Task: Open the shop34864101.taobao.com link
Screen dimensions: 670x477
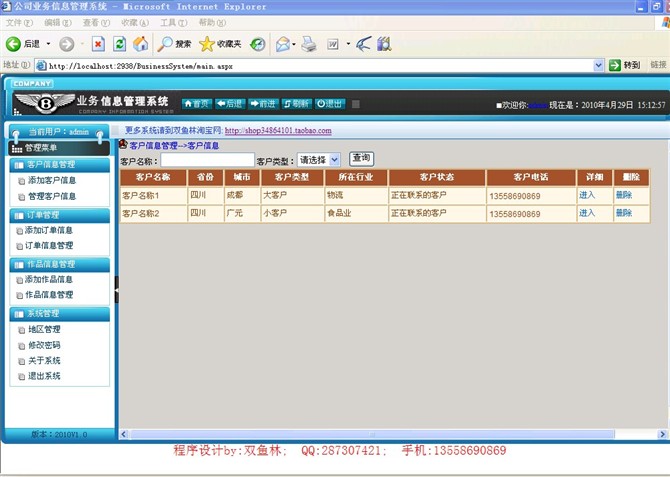Action: click(x=278, y=130)
